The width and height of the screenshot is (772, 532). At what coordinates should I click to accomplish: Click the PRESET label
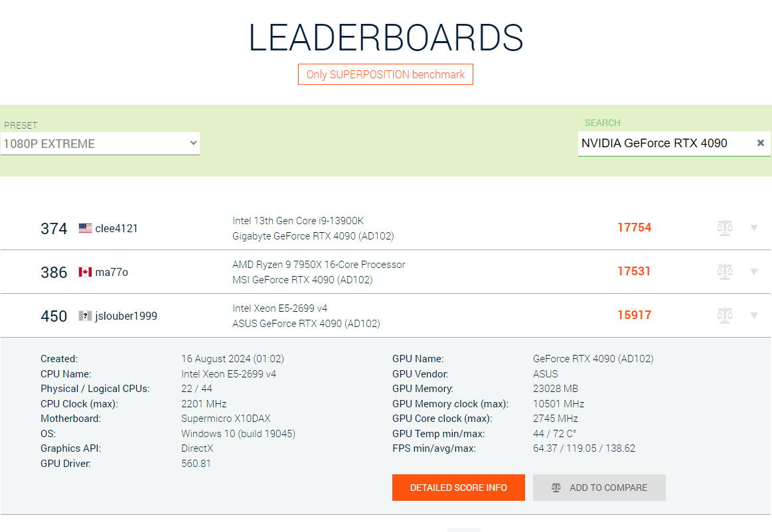coord(21,125)
